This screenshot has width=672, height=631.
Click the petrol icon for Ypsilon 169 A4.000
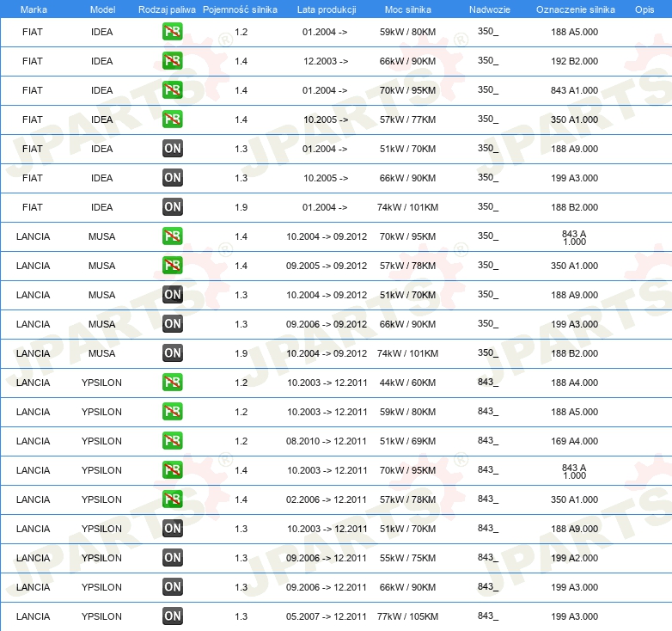pyautogui.click(x=172, y=441)
